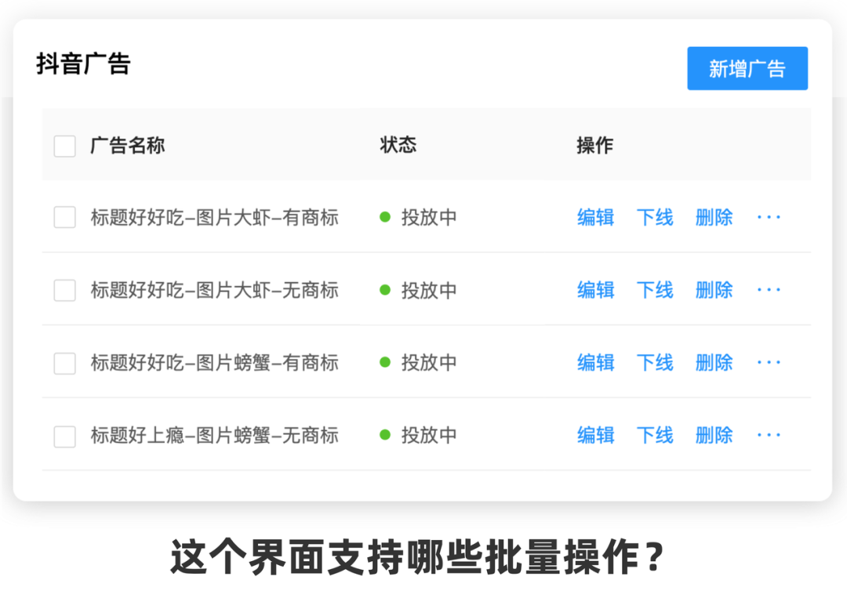Open more options for 图片大虾–无商标 ad

click(x=769, y=290)
